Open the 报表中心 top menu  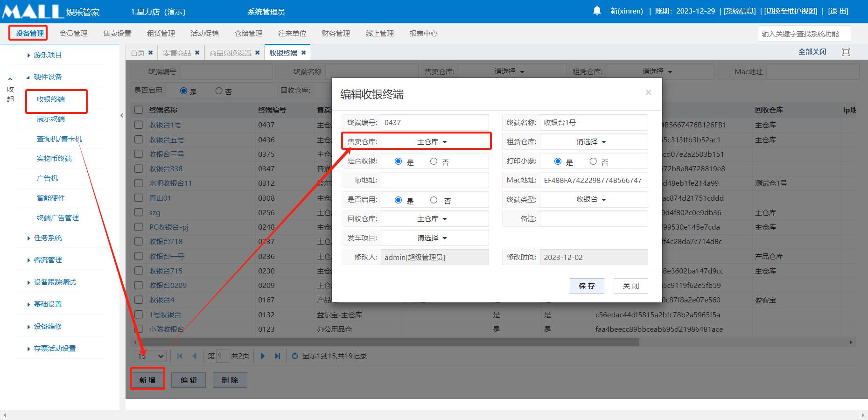[x=423, y=34]
